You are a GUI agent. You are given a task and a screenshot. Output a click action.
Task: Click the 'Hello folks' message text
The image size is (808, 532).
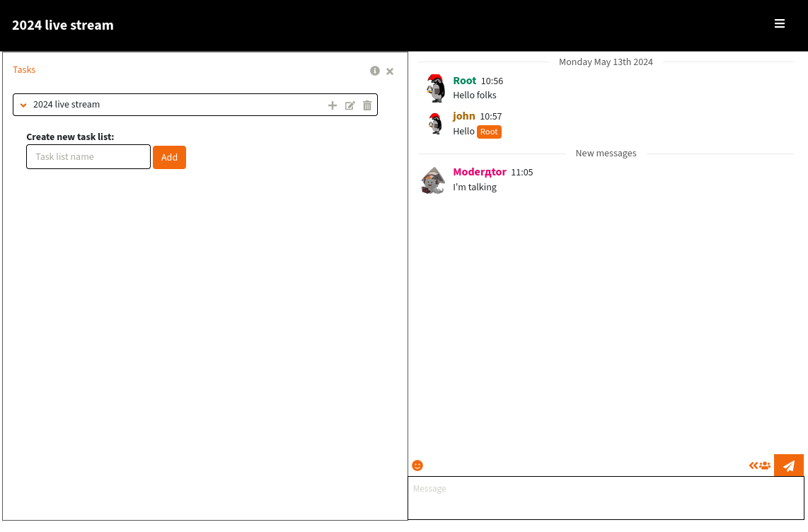(475, 96)
